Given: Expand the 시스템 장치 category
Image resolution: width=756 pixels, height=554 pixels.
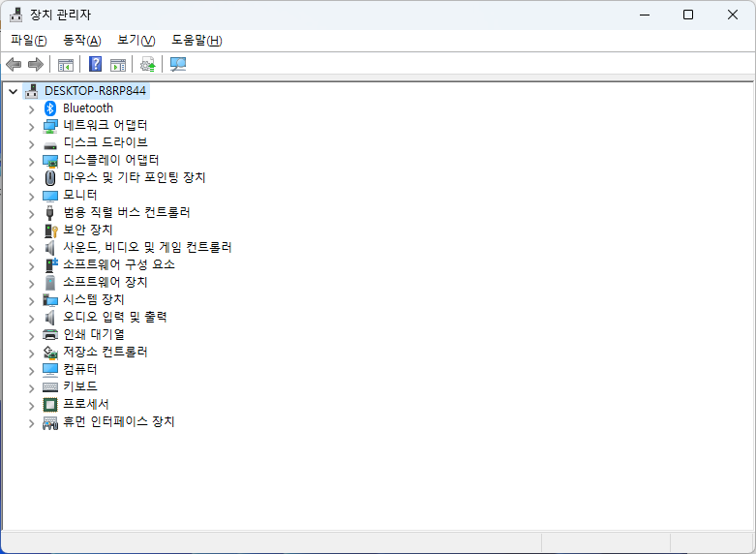Looking at the screenshot, I should (31, 301).
